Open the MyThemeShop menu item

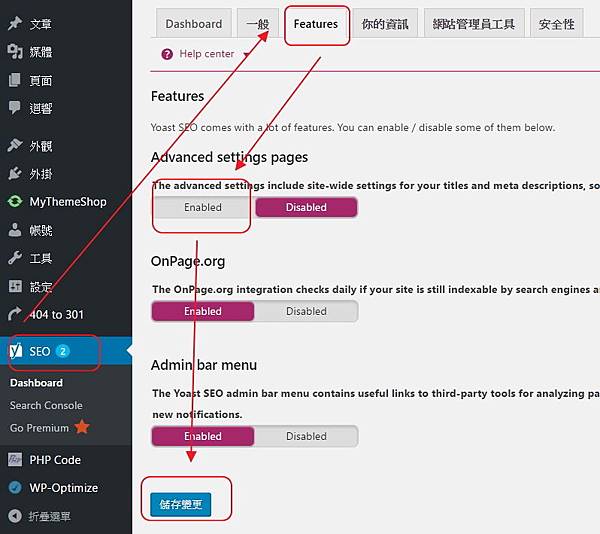[66, 202]
